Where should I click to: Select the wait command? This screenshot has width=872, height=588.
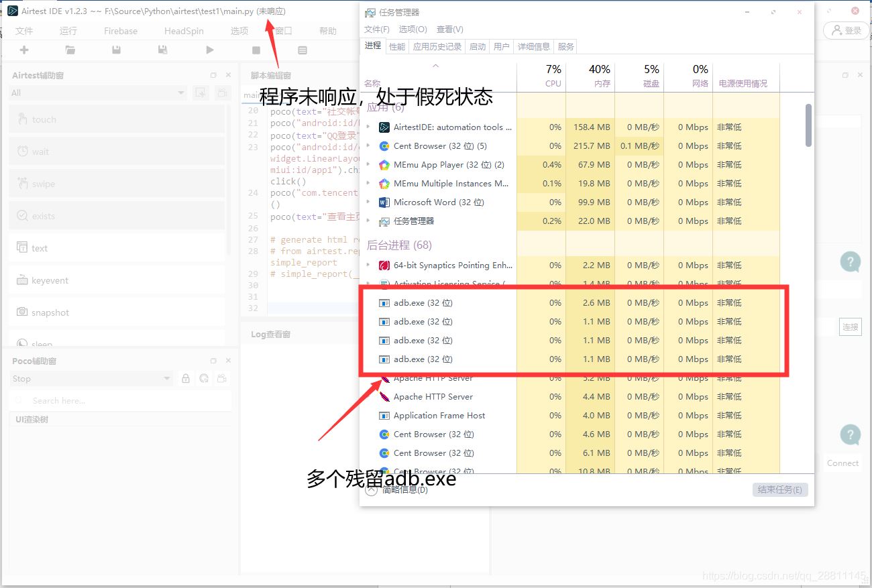click(x=117, y=152)
